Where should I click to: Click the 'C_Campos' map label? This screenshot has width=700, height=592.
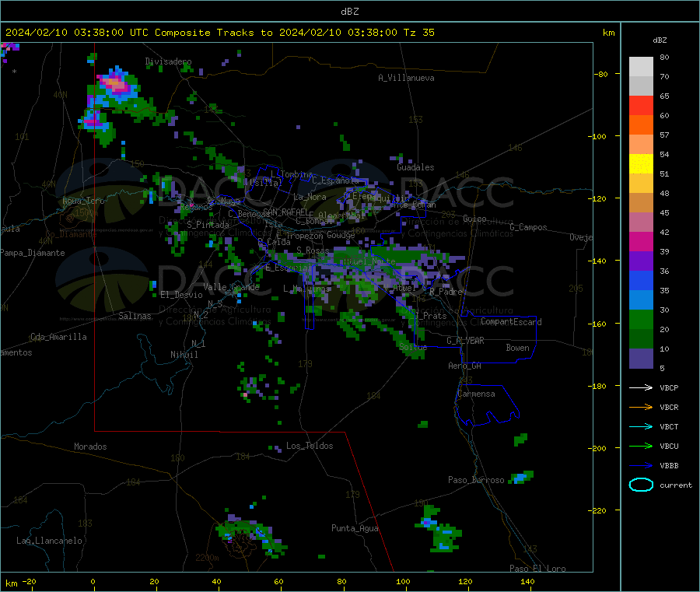528,227
